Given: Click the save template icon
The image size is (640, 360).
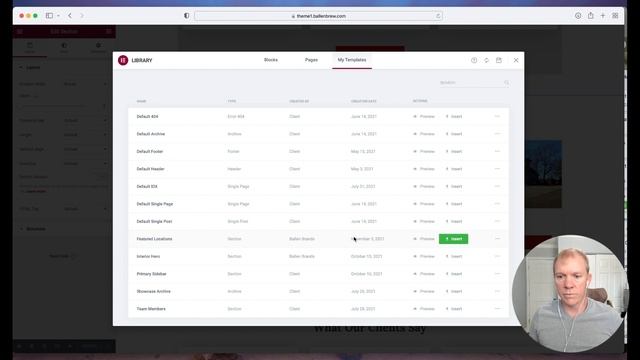Looking at the screenshot, I should 499,60.
